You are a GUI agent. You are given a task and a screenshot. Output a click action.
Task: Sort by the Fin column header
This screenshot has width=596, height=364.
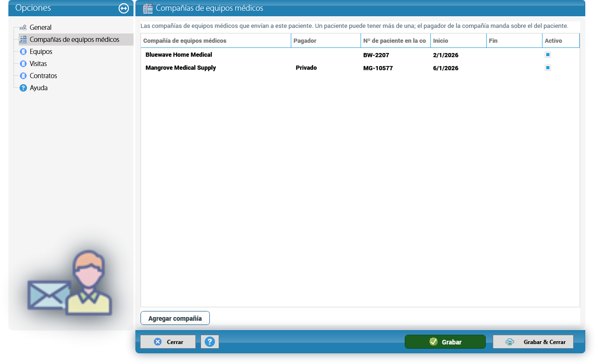[514, 41]
